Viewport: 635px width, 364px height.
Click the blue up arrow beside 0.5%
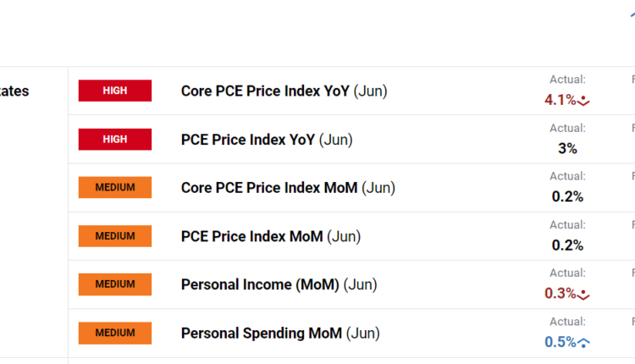coord(583,343)
